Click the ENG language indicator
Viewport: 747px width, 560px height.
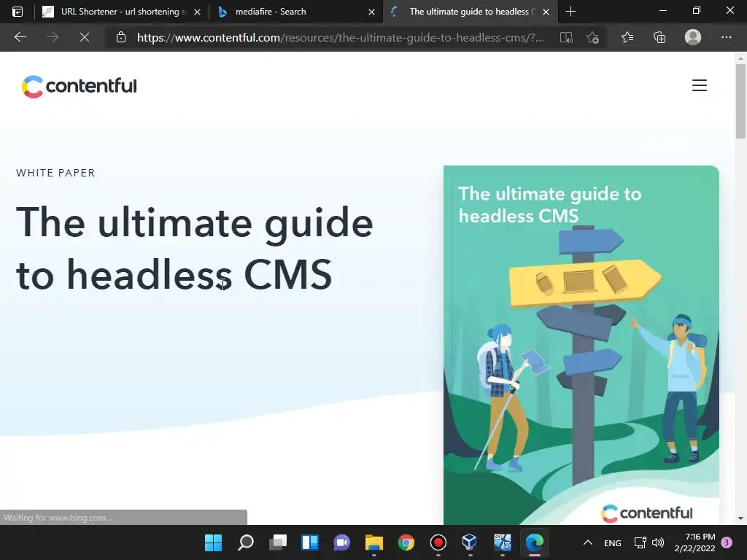pyautogui.click(x=612, y=542)
